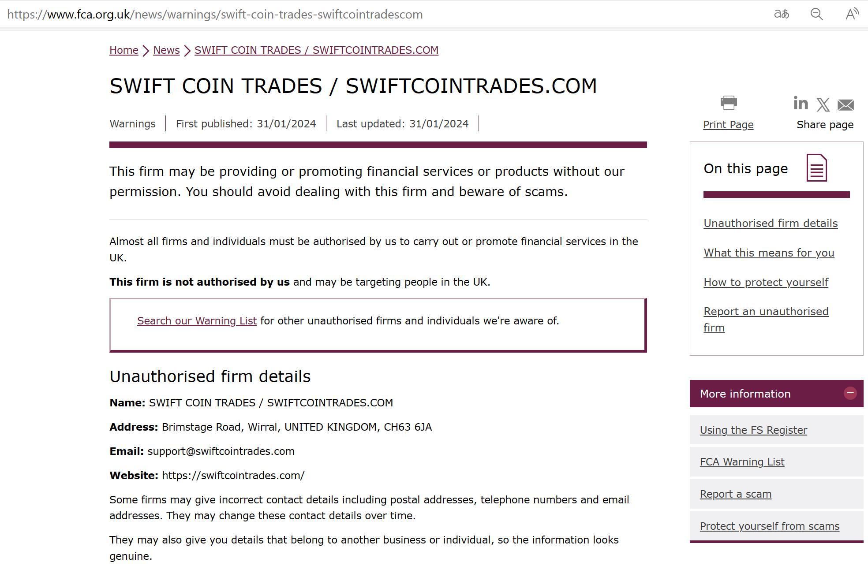Click the Print Page link

(x=728, y=125)
